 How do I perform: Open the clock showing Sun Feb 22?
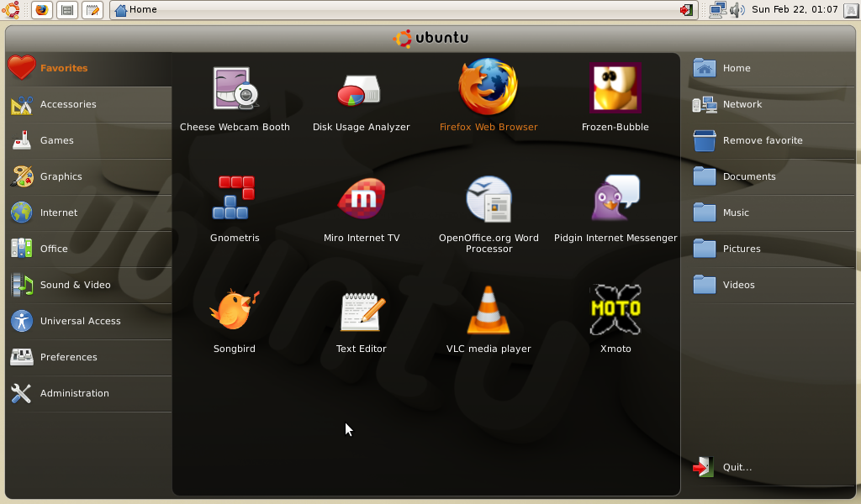pos(795,9)
